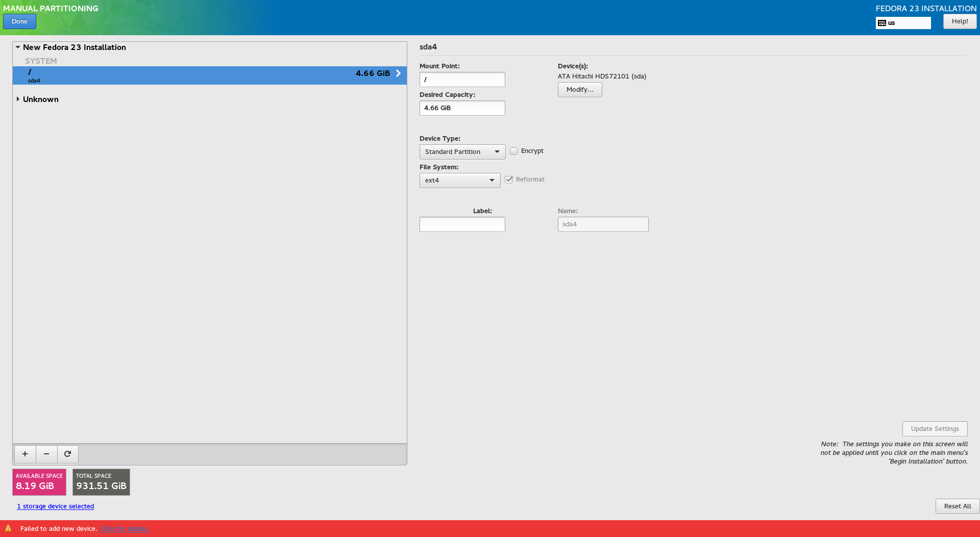
Task: Click the reload storage configuration icon
Action: pos(67,454)
